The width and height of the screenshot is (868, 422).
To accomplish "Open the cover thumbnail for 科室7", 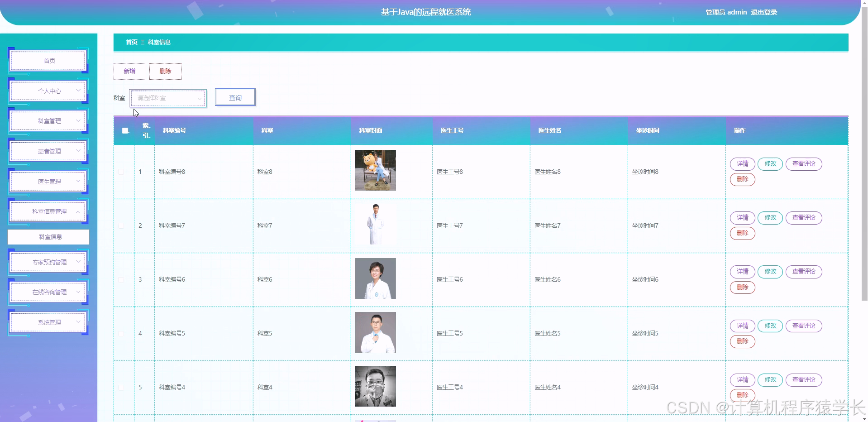I will pyautogui.click(x=376, y=224).
